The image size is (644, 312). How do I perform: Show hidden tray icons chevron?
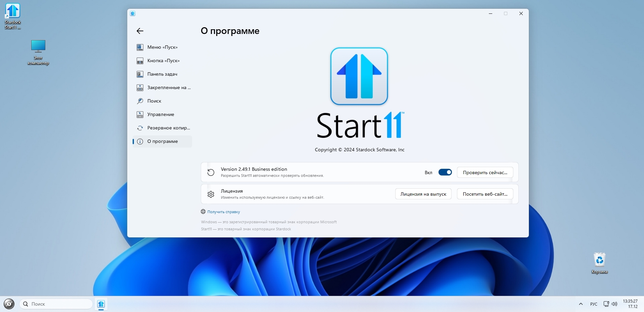tap(581, 304)
